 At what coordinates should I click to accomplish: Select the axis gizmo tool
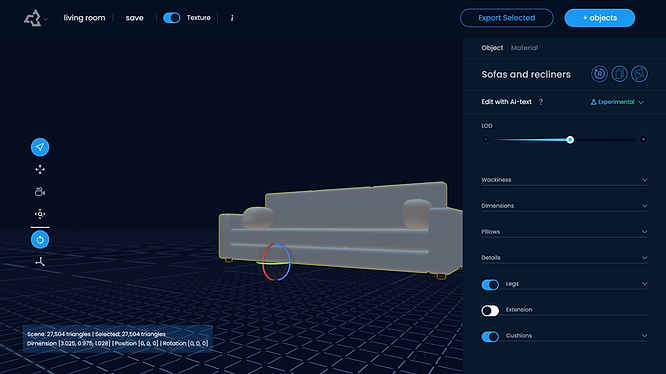[x=40, y=262]
